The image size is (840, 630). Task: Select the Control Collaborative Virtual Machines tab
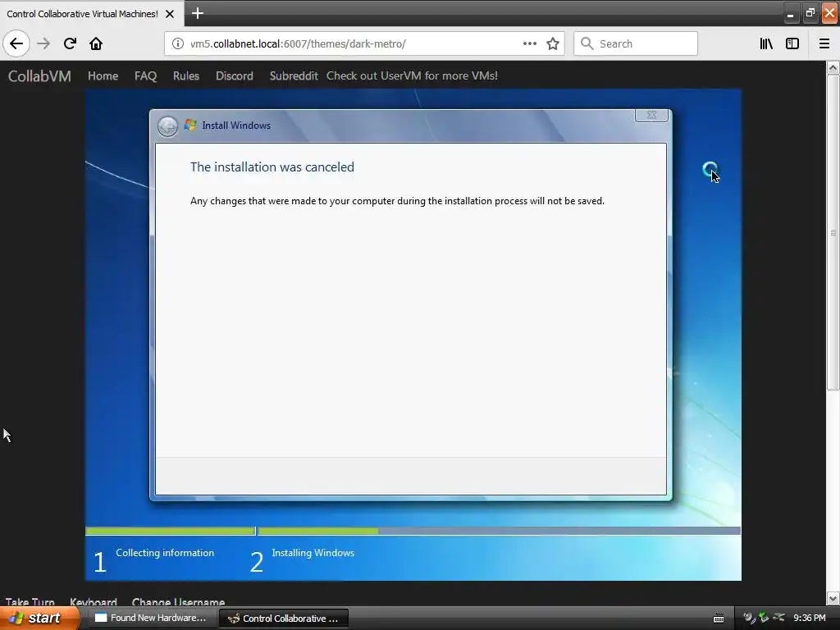[x=83, y=14]
